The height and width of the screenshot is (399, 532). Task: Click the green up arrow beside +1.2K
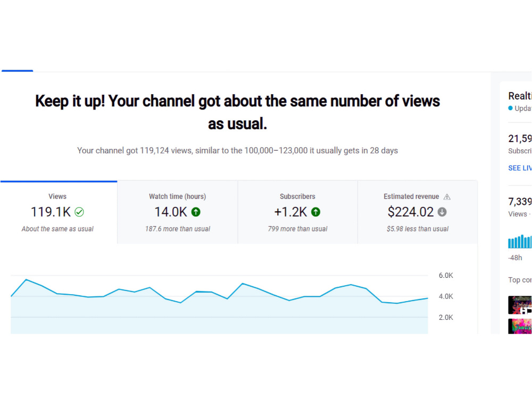tap(315, 212)
